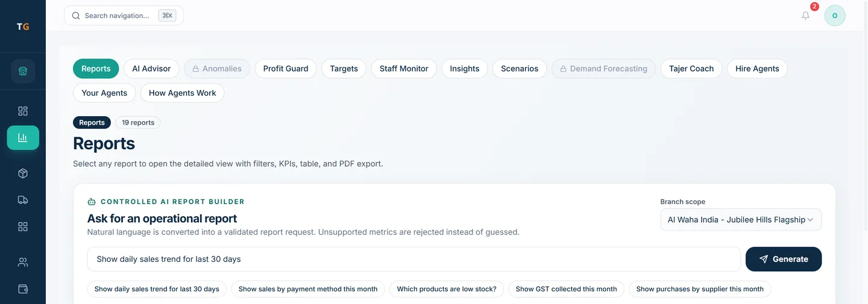Open the Profit Guard tab
Screen dimensions: 868x304
pos(286,69)
